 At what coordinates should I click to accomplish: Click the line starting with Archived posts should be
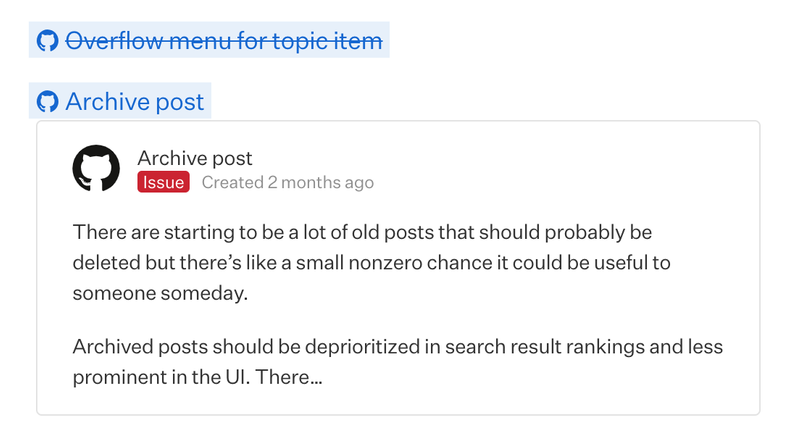(x=397, y=347)
